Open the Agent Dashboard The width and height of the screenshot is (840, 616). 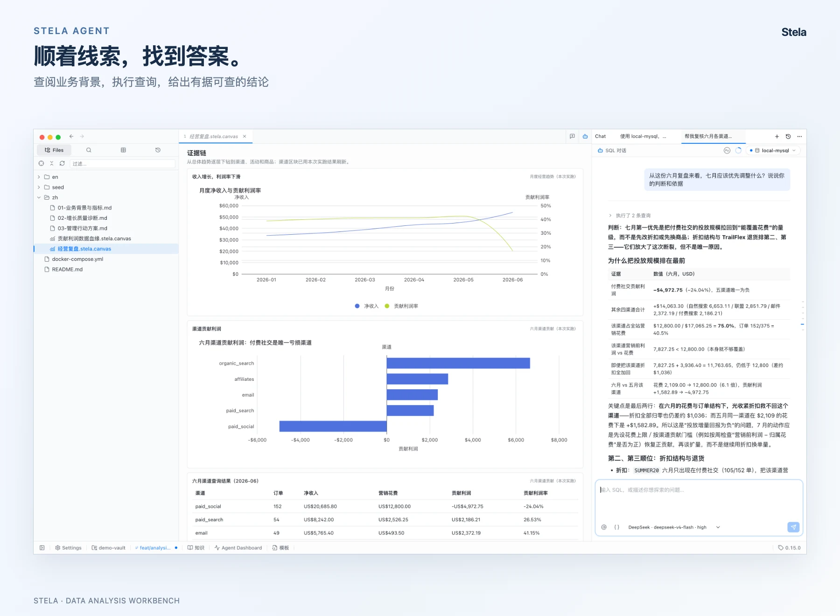(x=238, y=548)
